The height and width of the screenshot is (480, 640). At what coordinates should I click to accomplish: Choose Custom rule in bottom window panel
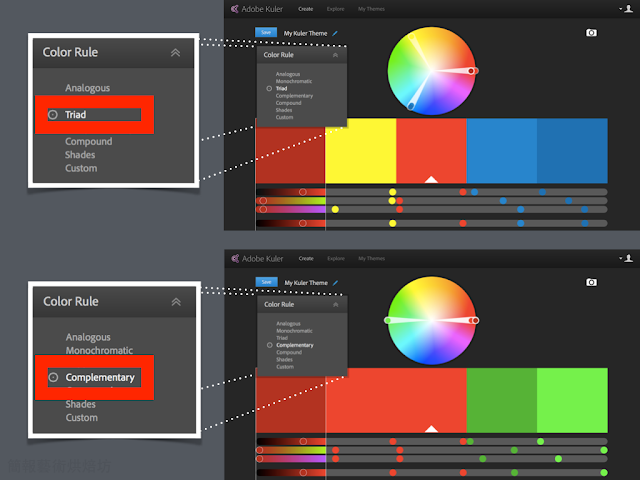click(284, 367)
